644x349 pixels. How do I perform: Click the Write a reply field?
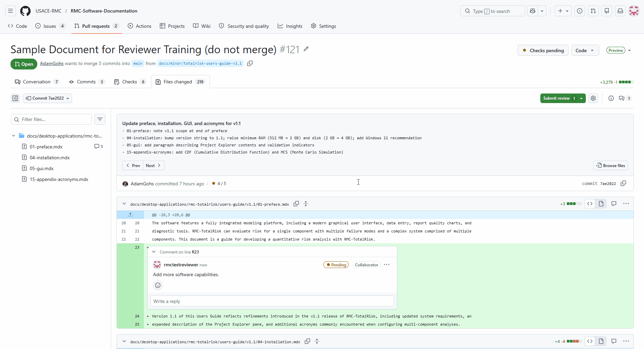[x=272, y=301]
